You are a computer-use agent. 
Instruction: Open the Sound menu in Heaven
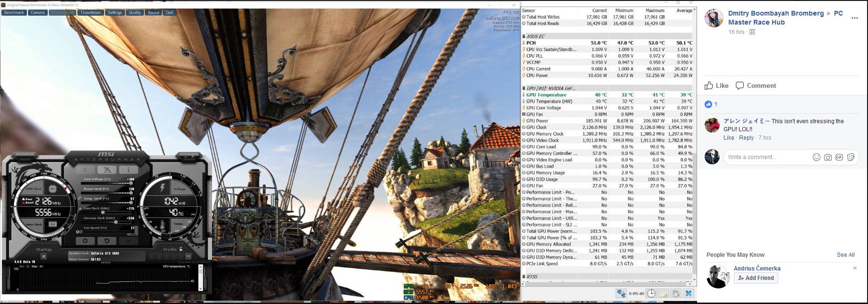pos(153,13)
